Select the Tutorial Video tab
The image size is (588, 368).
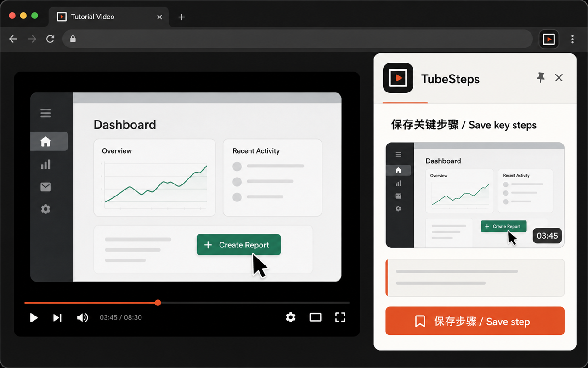(x=108, y=17)
